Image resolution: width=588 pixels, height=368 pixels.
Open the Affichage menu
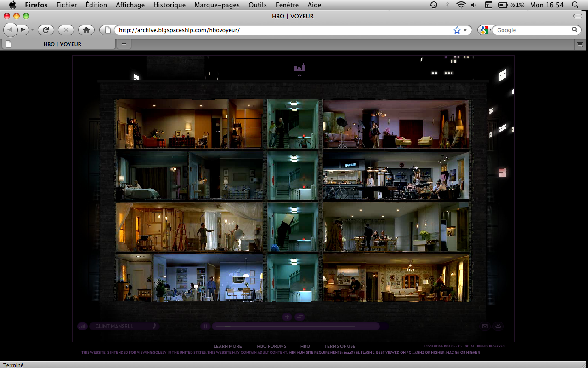(130, 5)
